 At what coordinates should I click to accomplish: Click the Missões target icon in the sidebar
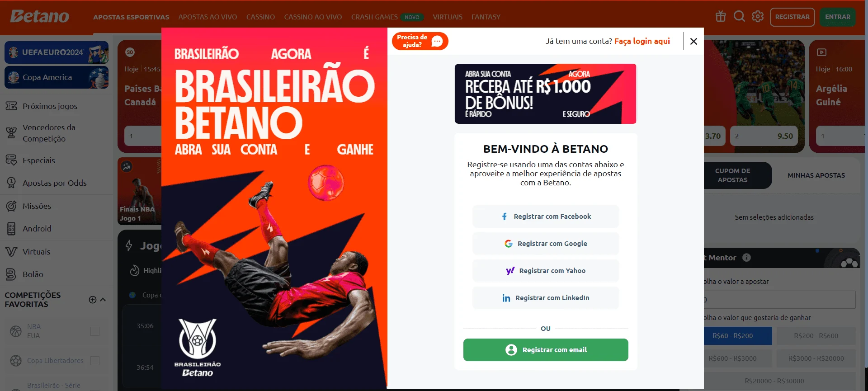[11, 206]
